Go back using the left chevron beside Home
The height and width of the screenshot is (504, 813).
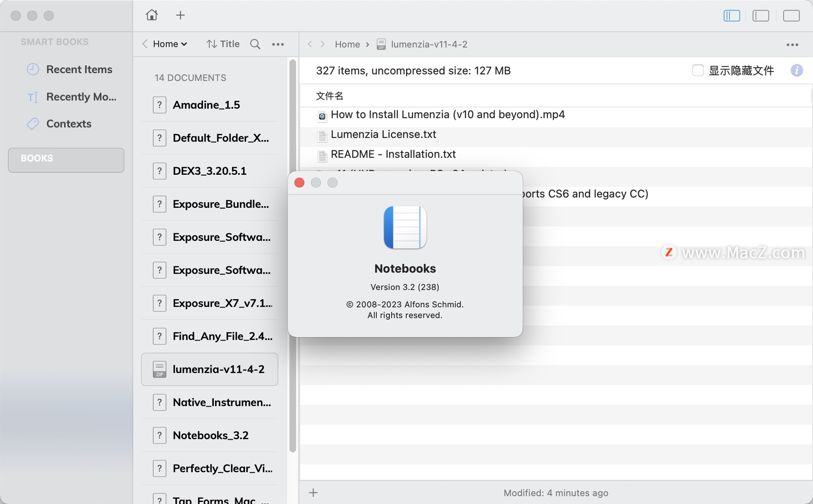pyautogui.click(x=145, y=44)
